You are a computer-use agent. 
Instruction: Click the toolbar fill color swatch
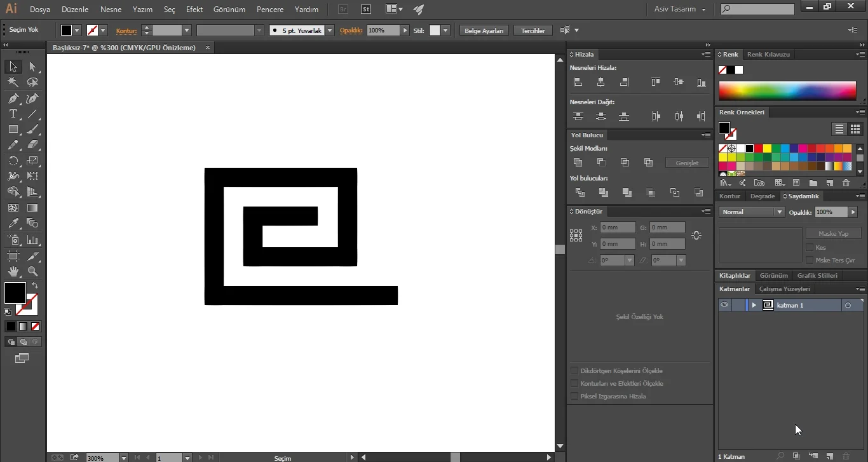click(15, 293)
